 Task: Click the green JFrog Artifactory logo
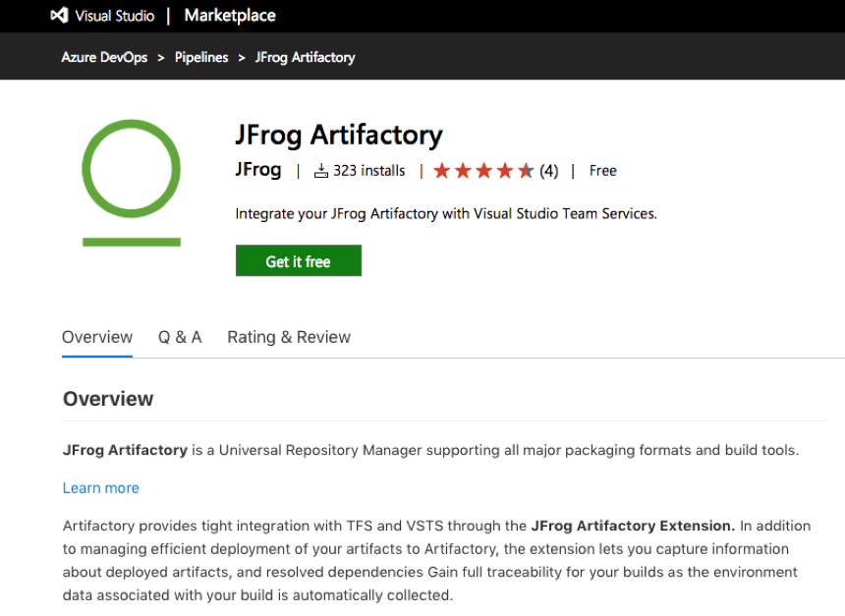click(131, 182)
